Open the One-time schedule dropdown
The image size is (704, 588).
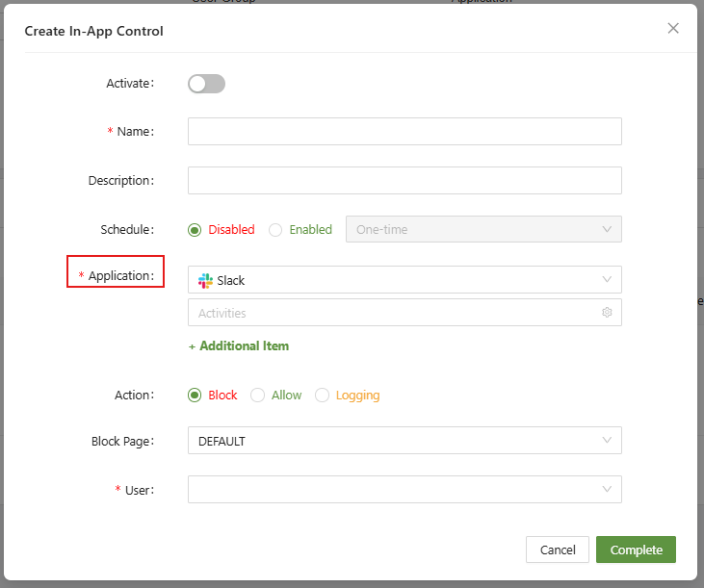[483, 229]
